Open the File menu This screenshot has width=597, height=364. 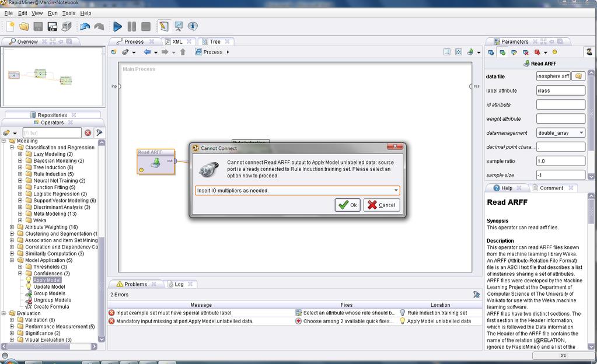point(8,13)
